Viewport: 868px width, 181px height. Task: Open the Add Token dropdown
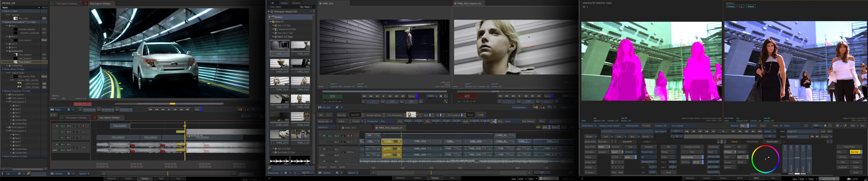pos(660,131)
